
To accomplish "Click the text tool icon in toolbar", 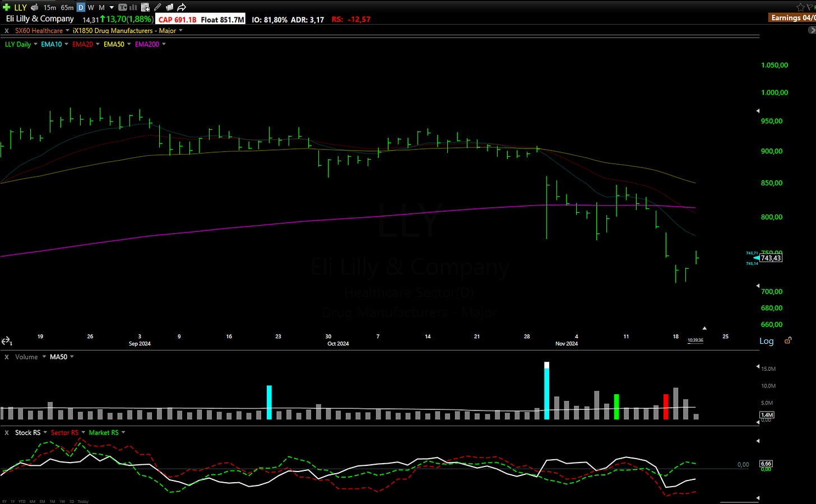I will coord(123,7).
